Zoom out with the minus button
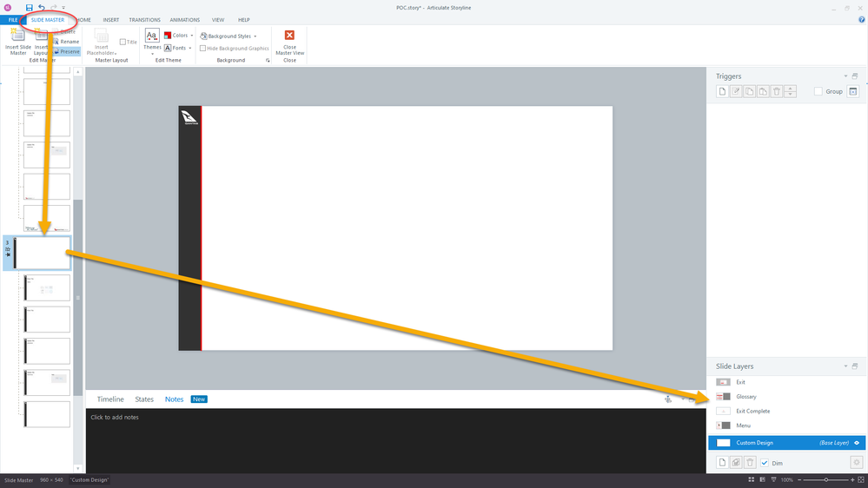 799,479
